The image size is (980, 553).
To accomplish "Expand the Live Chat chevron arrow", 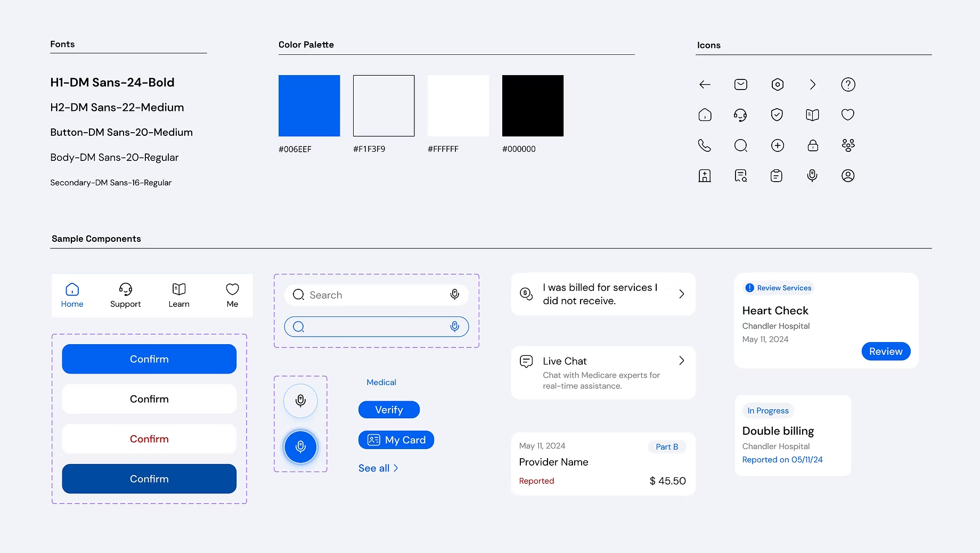I will point(682,361).
